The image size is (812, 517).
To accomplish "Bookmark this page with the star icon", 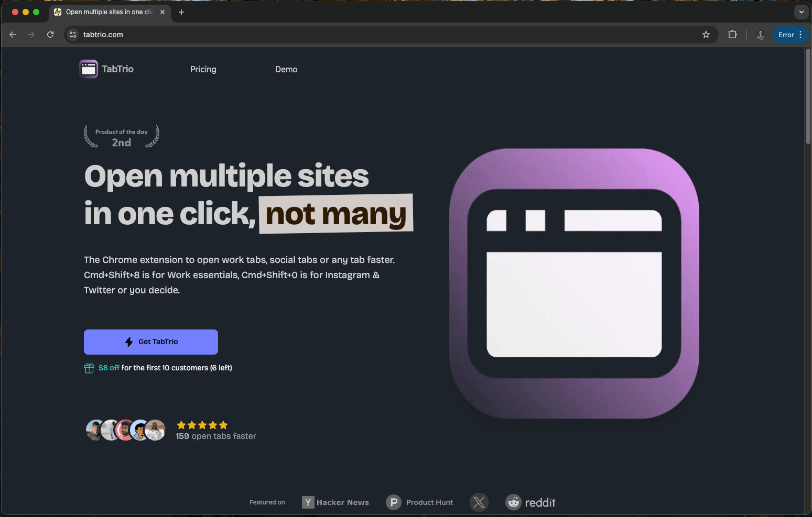I will tap(706, 35).
